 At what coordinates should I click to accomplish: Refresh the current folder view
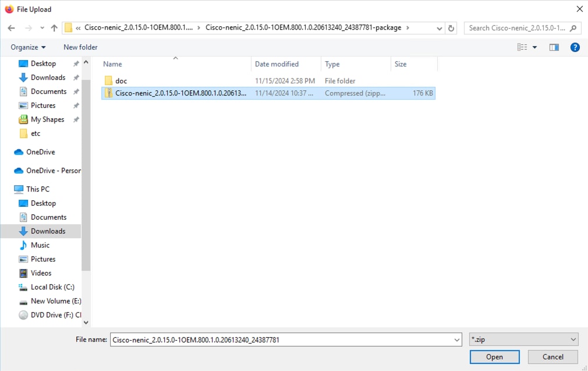pyautogui.click(x=451, y=28)
